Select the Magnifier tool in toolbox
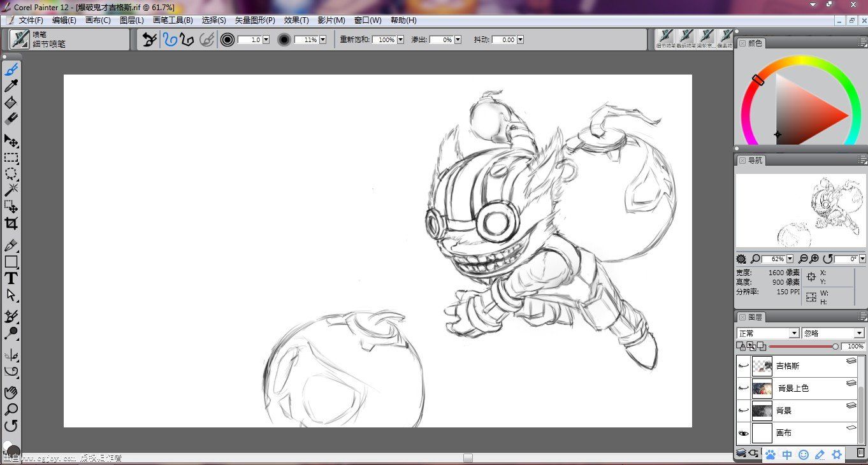The height and width of the screenshot is (465, 868). pyautogui.click(x=11, y=409)
